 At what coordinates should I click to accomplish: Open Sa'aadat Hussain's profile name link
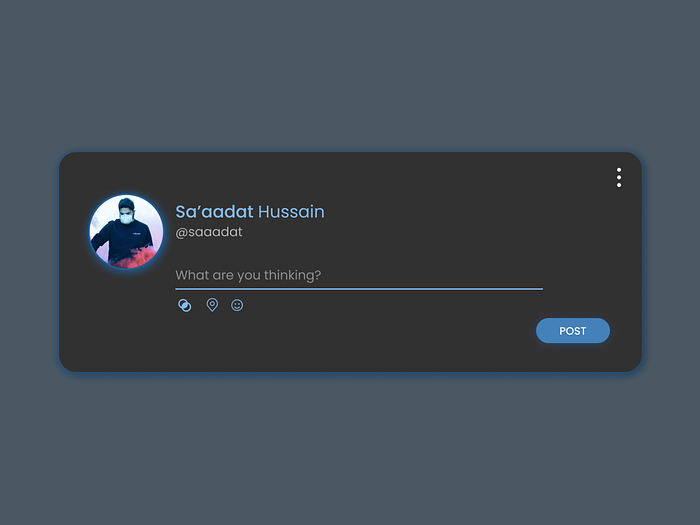[x=250, y=212]
